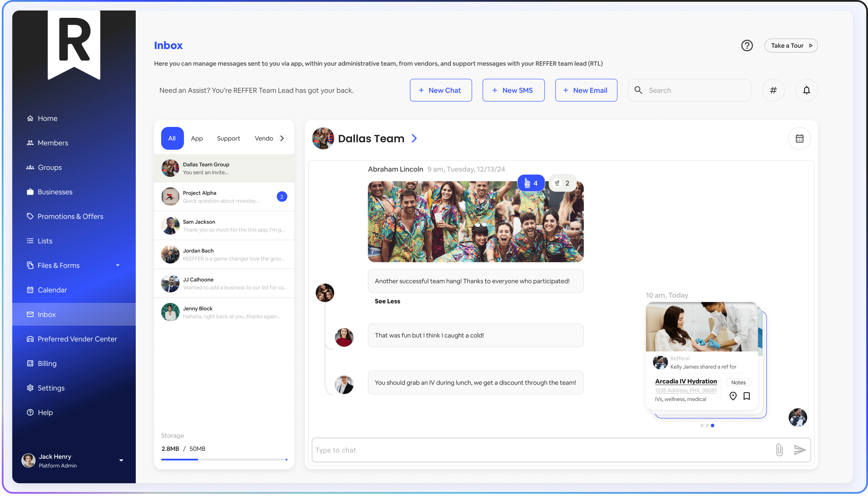
Task: Select the All inbox tab
Action: pyautogui.click(x=172, y=138)
